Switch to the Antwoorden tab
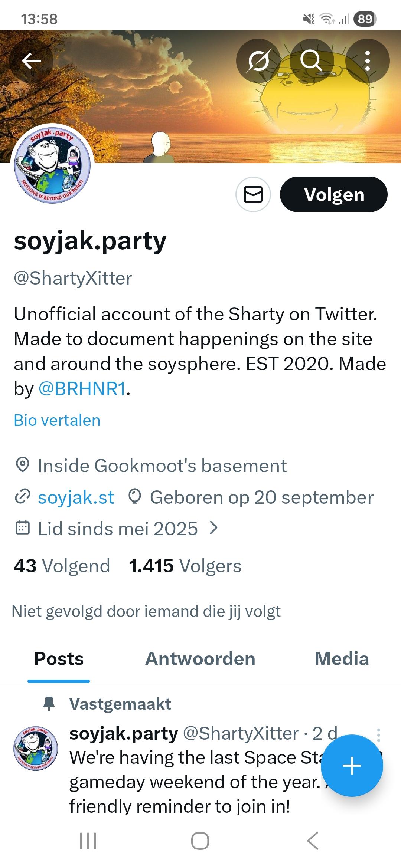This screenshot has width=401, height=868. [200, 659]
